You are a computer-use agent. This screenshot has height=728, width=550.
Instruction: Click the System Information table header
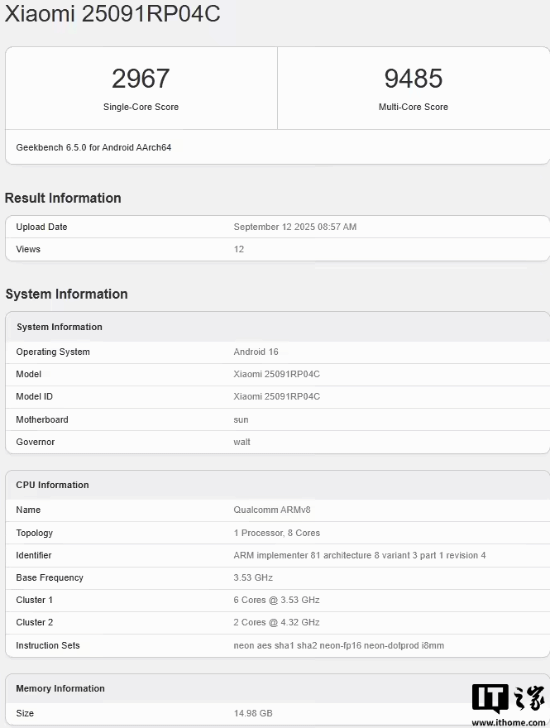coord(278,327)
